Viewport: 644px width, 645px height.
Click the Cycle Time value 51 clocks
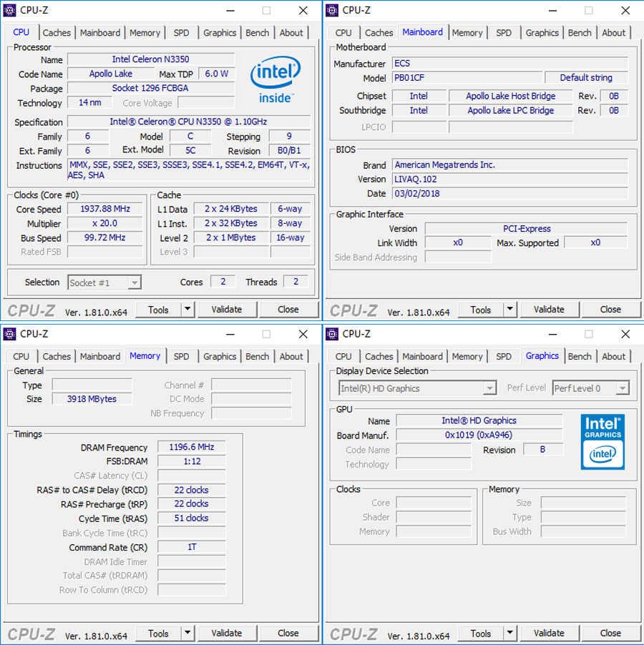[191, 518]
